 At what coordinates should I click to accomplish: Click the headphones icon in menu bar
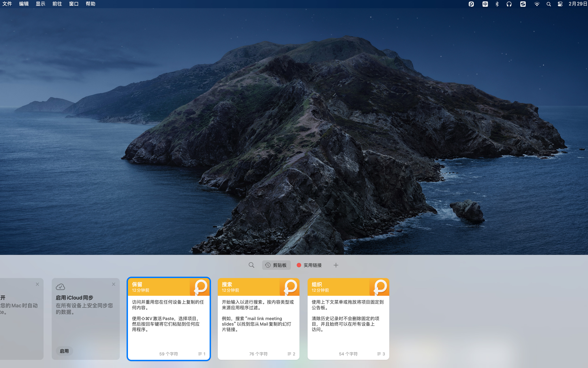(x=509, y=4)
